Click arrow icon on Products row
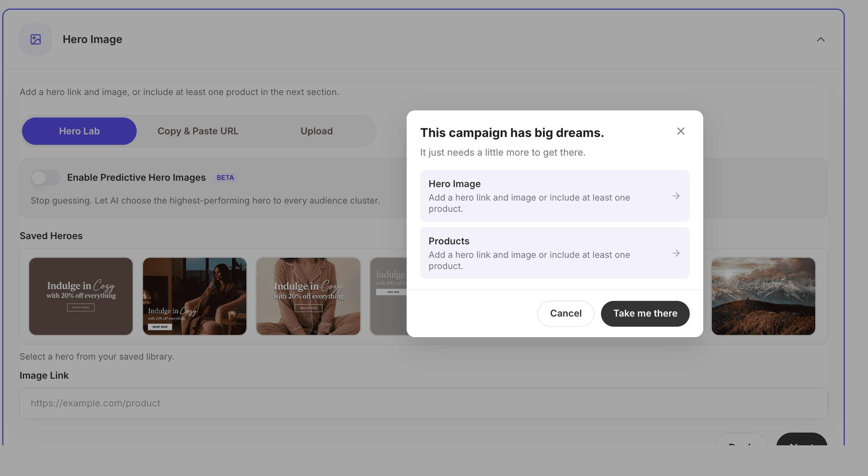 coord(676,253)
